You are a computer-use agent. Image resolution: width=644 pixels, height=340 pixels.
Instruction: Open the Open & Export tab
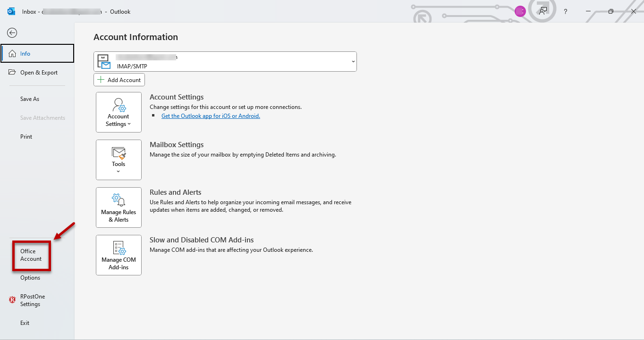39,73
